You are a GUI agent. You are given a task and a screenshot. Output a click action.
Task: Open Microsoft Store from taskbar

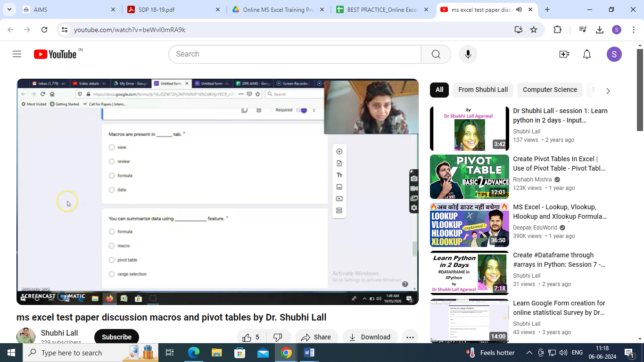239,353
